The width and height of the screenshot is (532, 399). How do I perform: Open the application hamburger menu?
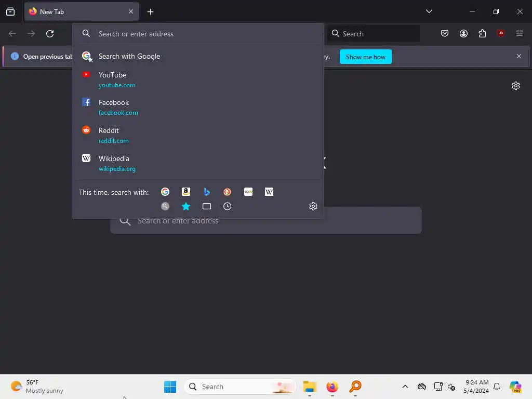coord(520,33)
